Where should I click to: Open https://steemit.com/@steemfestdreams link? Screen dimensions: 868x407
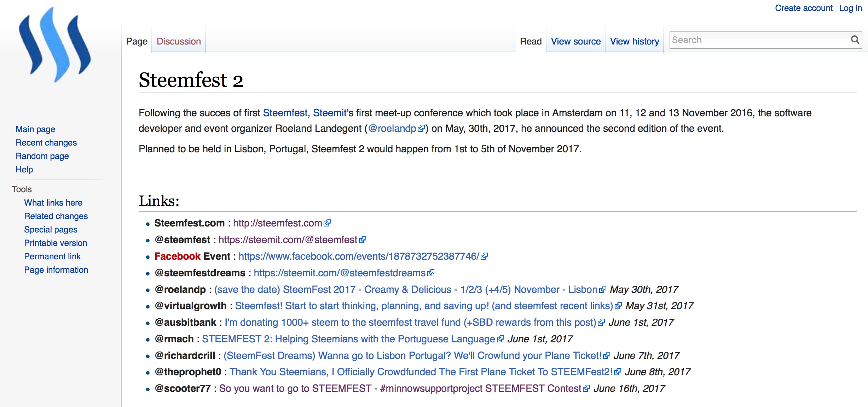pos(340,273)
